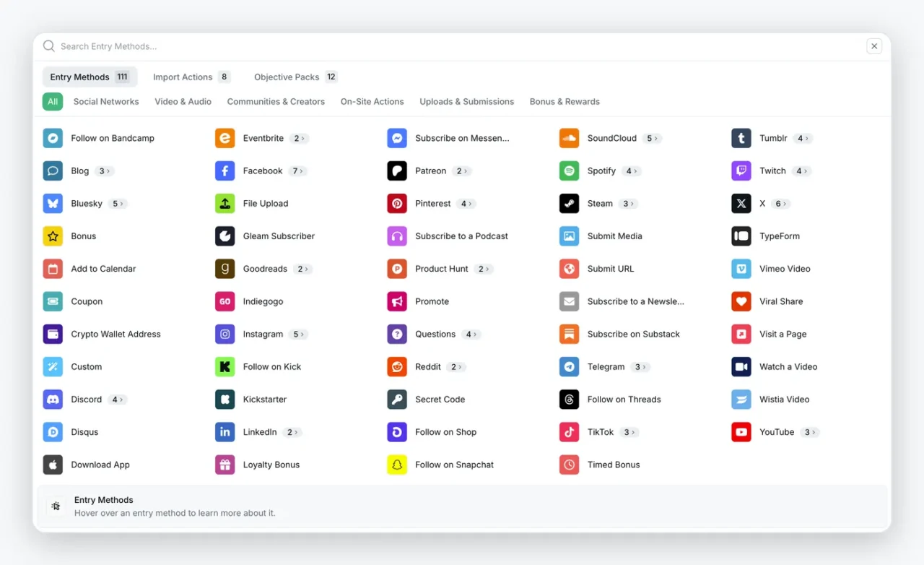Close the entry methods dialog
This screenshot has height=565, width=924.
coord(874,46)
